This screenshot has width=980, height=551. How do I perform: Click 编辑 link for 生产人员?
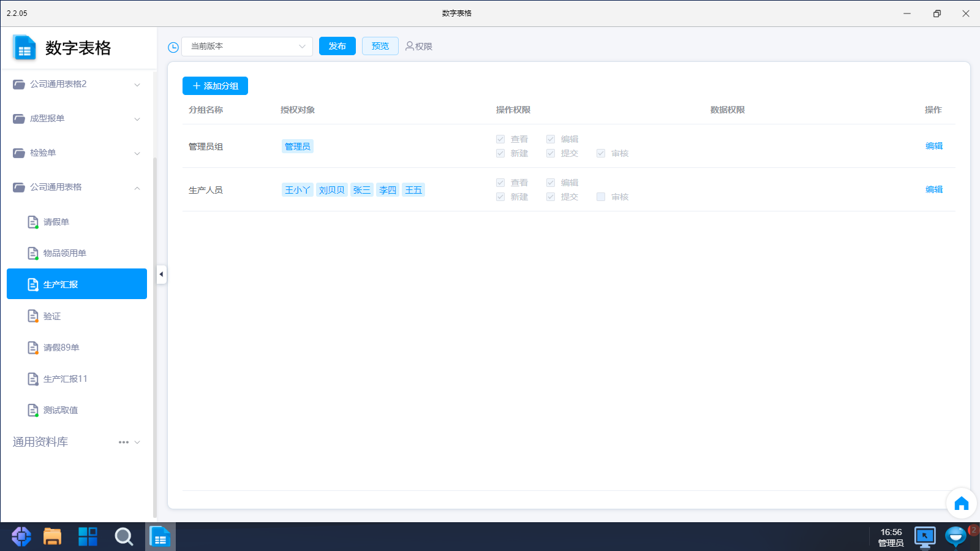[x=934, y=189]
